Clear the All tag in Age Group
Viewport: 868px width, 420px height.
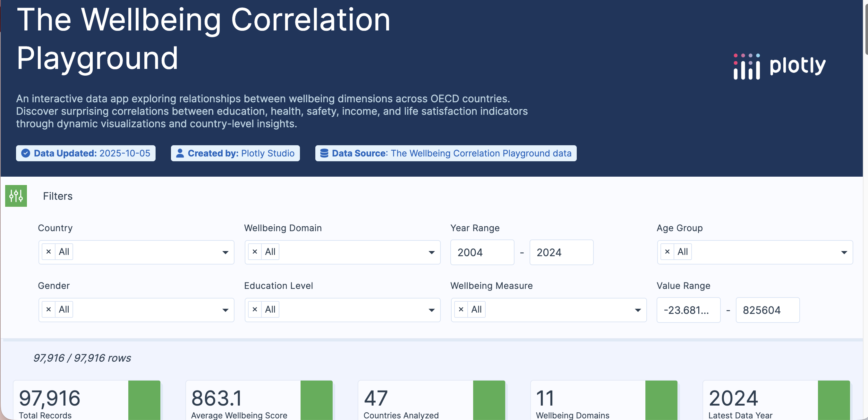[667, 252]
